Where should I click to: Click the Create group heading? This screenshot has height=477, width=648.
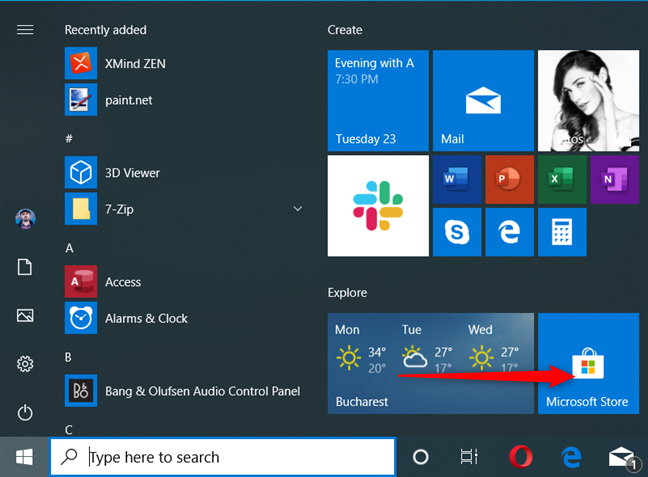point(345,30)
